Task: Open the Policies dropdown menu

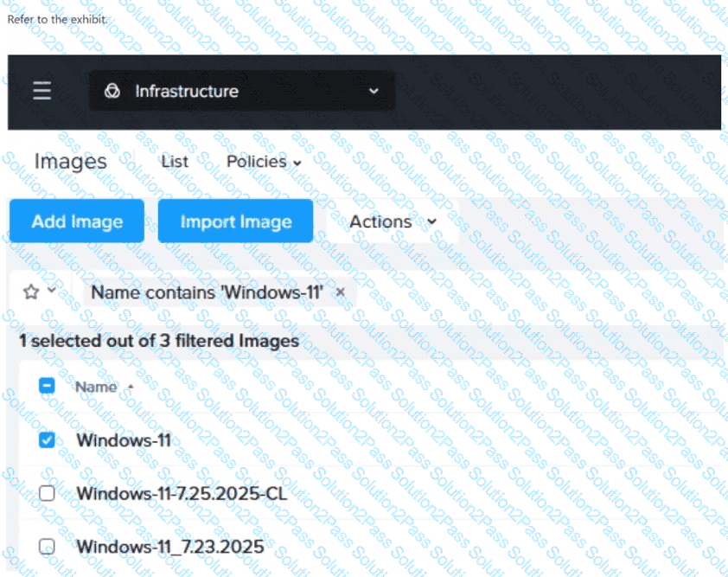Action: [264, 162]
